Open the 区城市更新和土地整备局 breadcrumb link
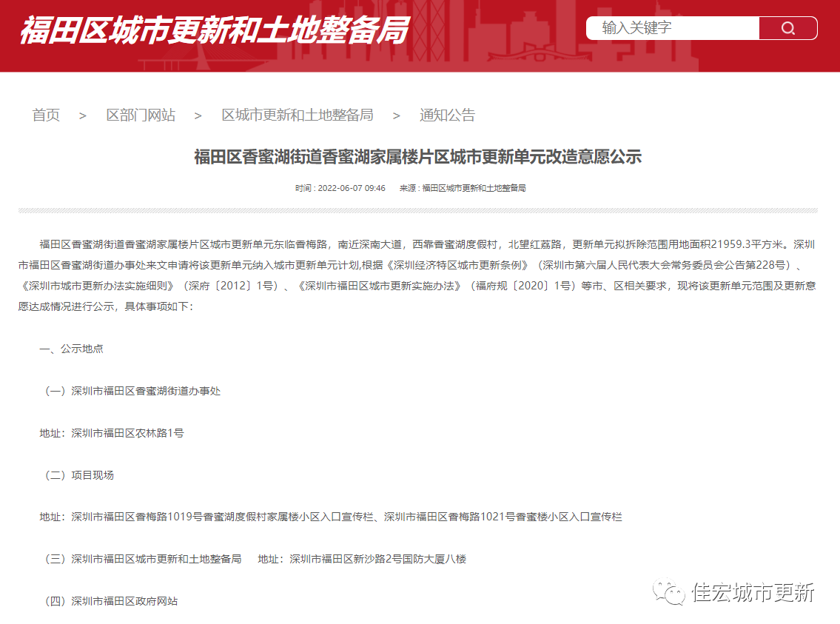The image size is (840, 624). [x=298, y=115]
